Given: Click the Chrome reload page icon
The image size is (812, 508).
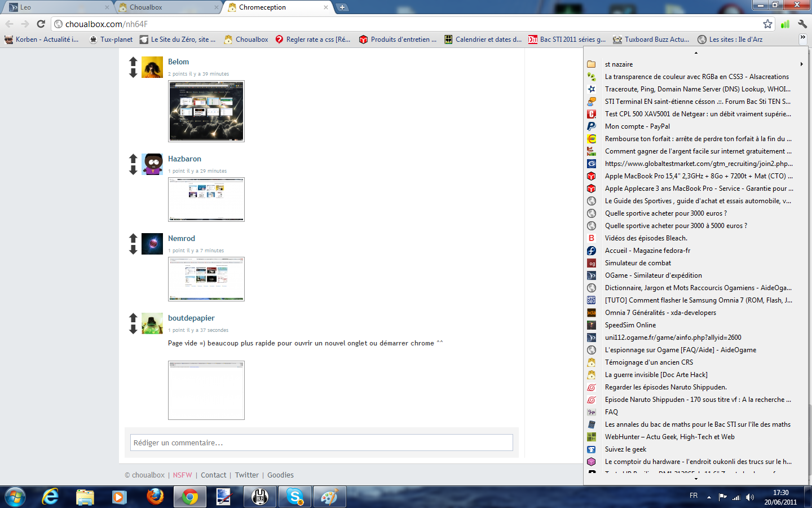Looking at the screenshot, I should tap(41, 24).
